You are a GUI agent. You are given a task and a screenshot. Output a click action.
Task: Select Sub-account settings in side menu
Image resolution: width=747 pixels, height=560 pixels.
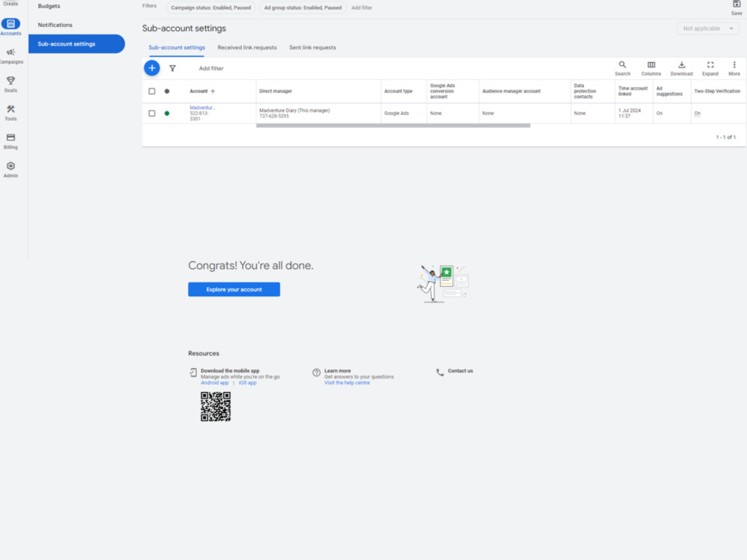point(77,44)
